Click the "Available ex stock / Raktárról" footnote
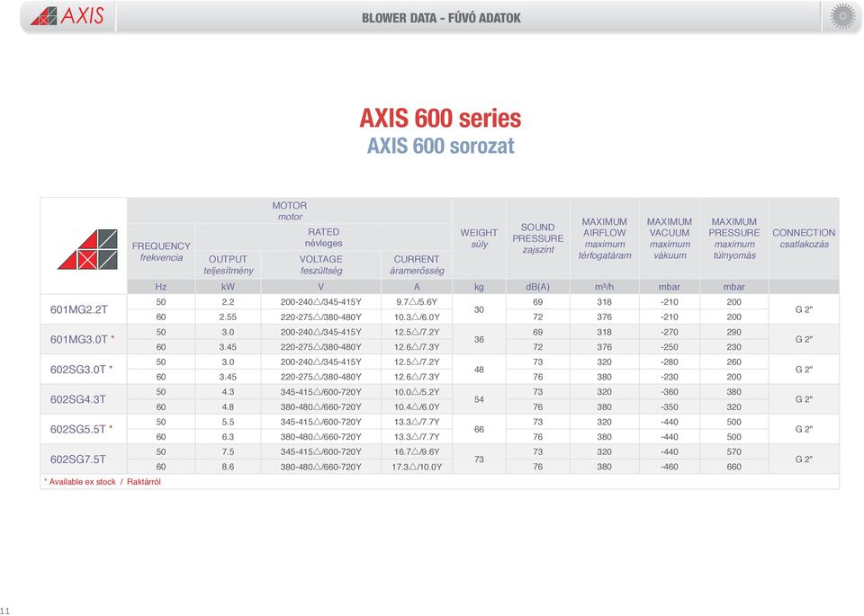The image size is (864, 616). tap(103, 482)
